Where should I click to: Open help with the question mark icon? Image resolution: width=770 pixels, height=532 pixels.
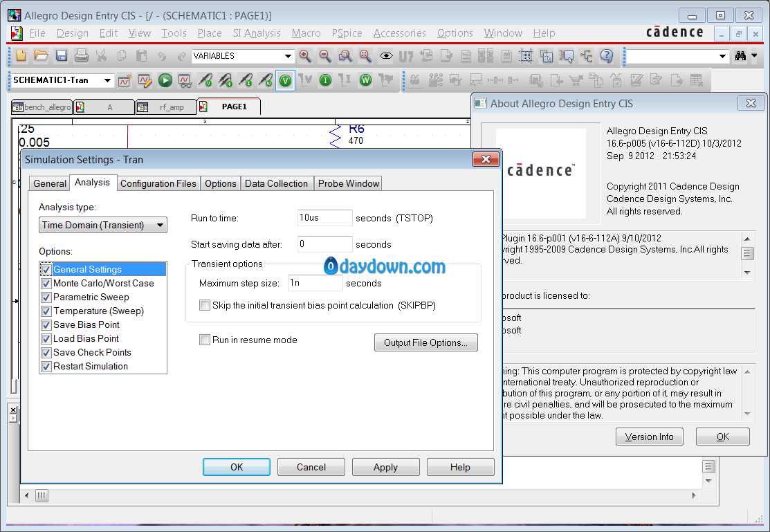tap(607, 56)
